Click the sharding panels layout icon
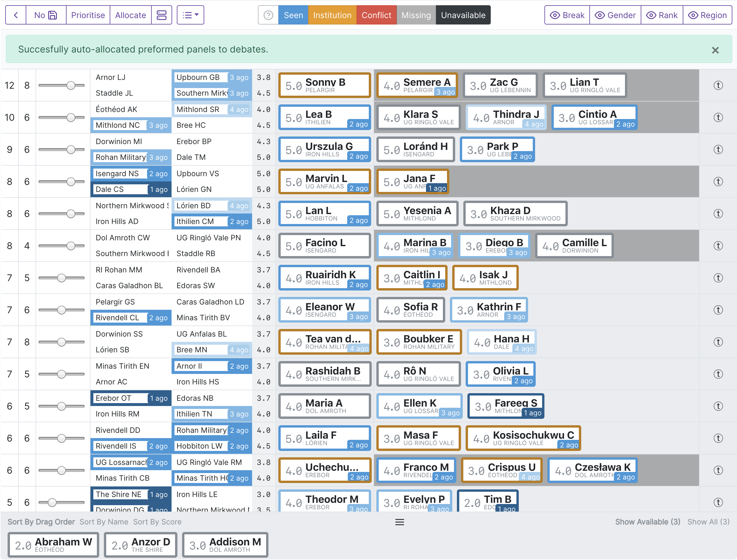Image resolution: width=737 pixels, height=560 pixels. pyautogui.click(x=162, y=15)
